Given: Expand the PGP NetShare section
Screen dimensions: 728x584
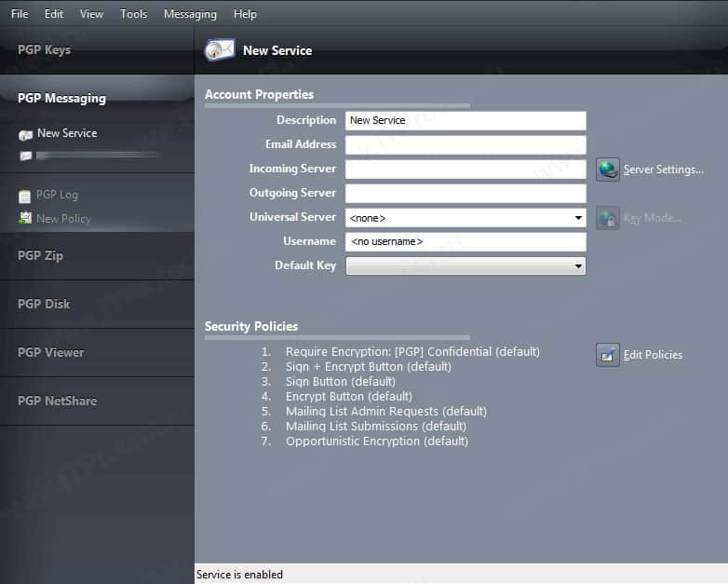Looking at the screenshot, I should pos(97,401).
